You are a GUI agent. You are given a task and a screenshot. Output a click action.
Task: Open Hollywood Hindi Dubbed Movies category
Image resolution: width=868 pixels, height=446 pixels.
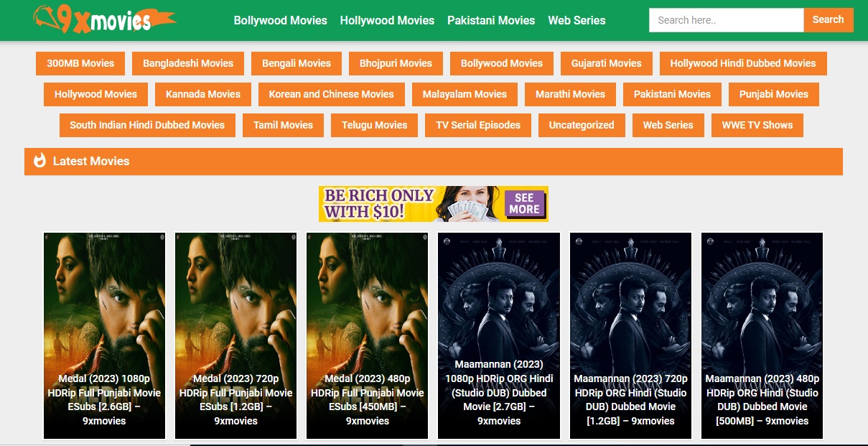tap(743, 63)
